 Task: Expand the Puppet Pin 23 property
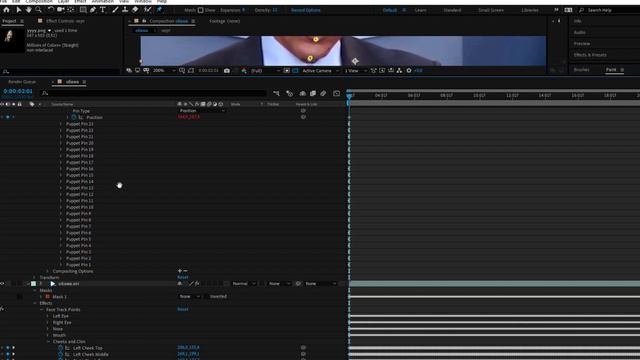click(x=61, y=124)
